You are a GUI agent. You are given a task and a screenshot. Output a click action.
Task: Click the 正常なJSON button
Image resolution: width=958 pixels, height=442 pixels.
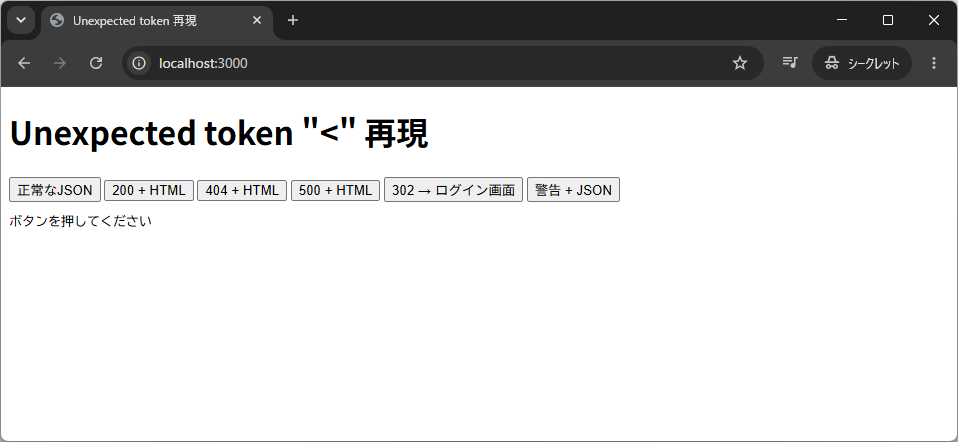(55, 190)
